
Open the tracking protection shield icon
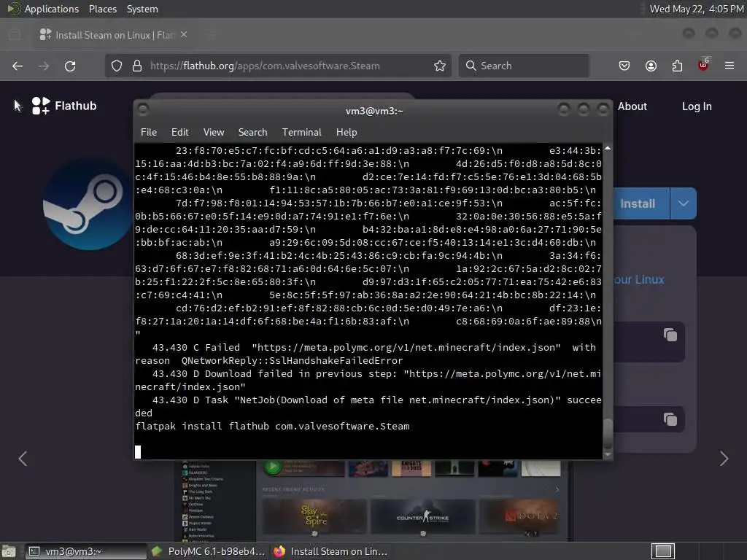[x=117, y=66]
